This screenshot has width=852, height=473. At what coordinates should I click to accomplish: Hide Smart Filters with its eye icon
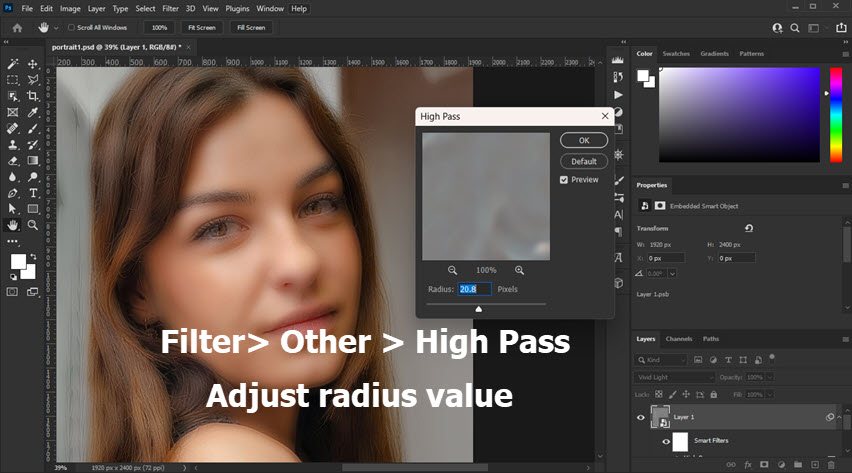tap(666, 441)
